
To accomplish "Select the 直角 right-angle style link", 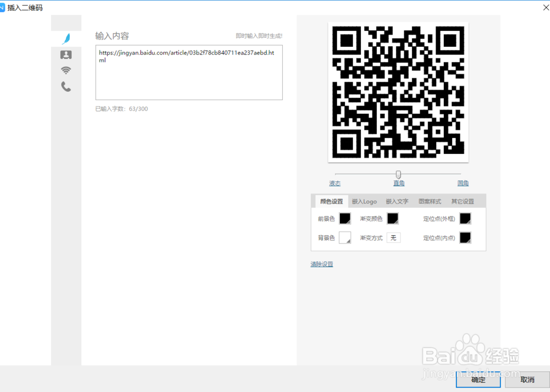I will tap(398, 184).
